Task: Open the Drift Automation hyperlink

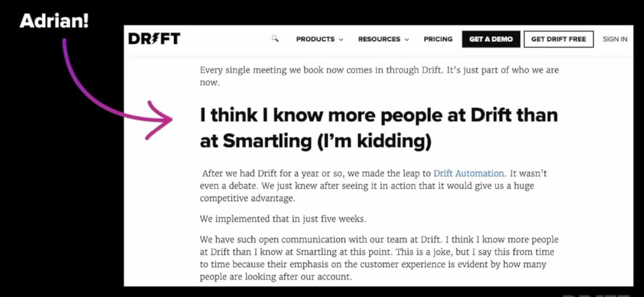Action: [468, 173]
